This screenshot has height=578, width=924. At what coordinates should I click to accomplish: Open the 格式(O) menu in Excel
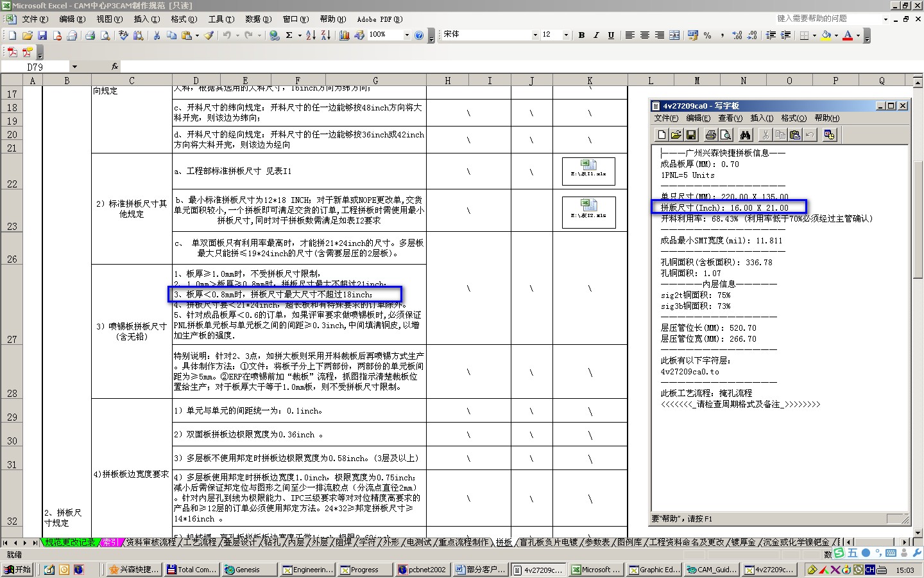pyautogui.click(x=184, y=19)
